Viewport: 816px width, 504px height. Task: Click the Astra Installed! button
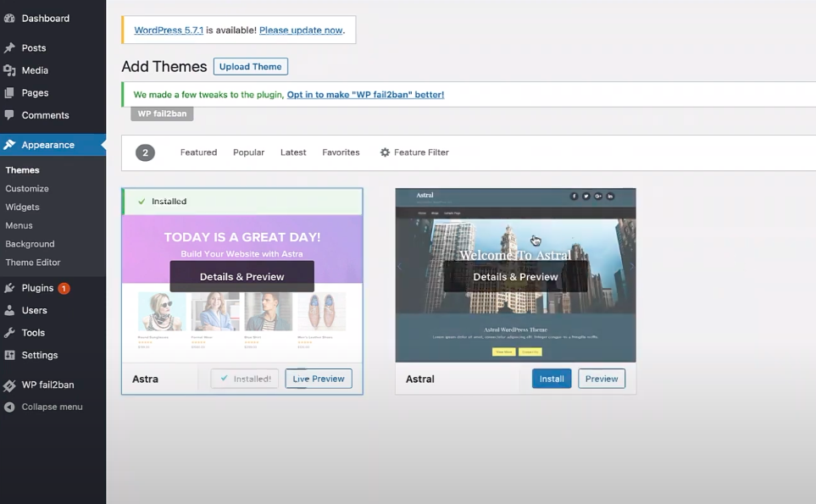245,379
